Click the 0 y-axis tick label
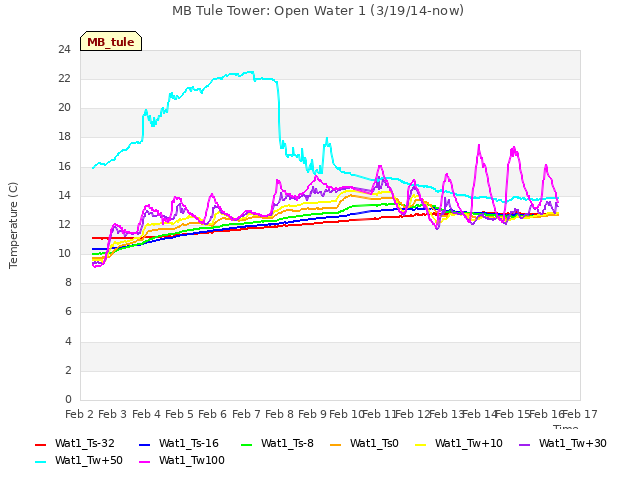Image resolution: width=640 pixels, height=480 pixels. pyautogui.click(x=68, y=399)
